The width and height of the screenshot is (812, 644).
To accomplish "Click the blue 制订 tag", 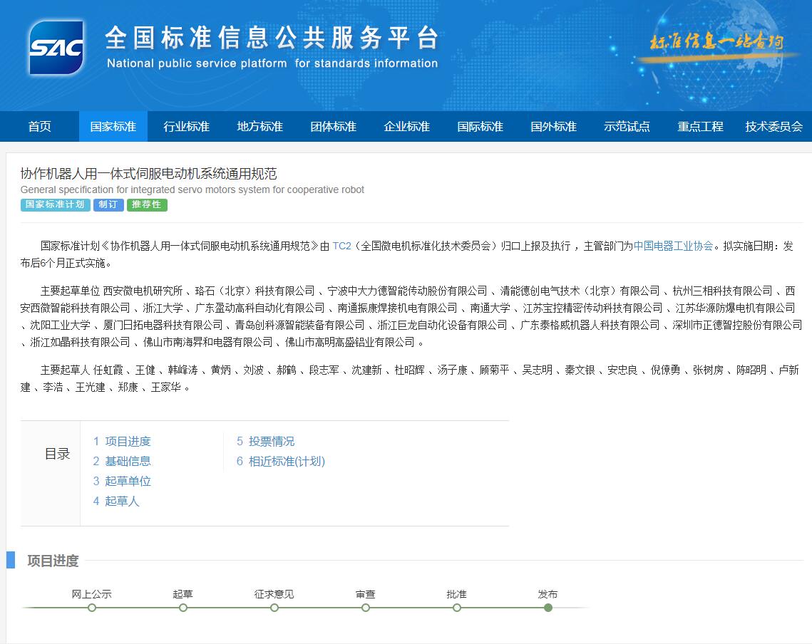I will pyautogui.click(x=108, y=205).
